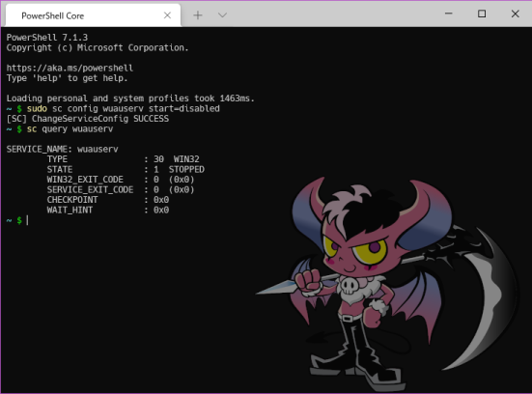This screenshot has height=394, width=532.
Task: Click the STOPPED state value
Action: point(186,169)
